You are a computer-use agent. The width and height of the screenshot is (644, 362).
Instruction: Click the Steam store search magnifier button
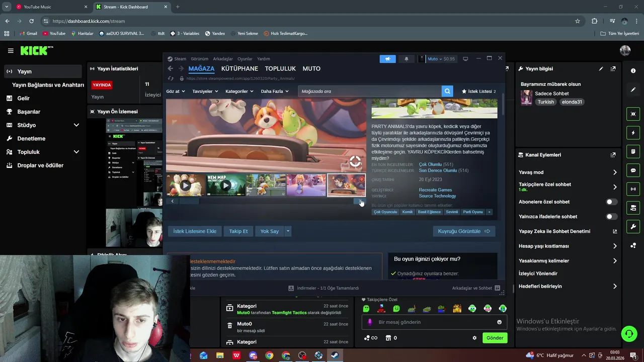447,91
